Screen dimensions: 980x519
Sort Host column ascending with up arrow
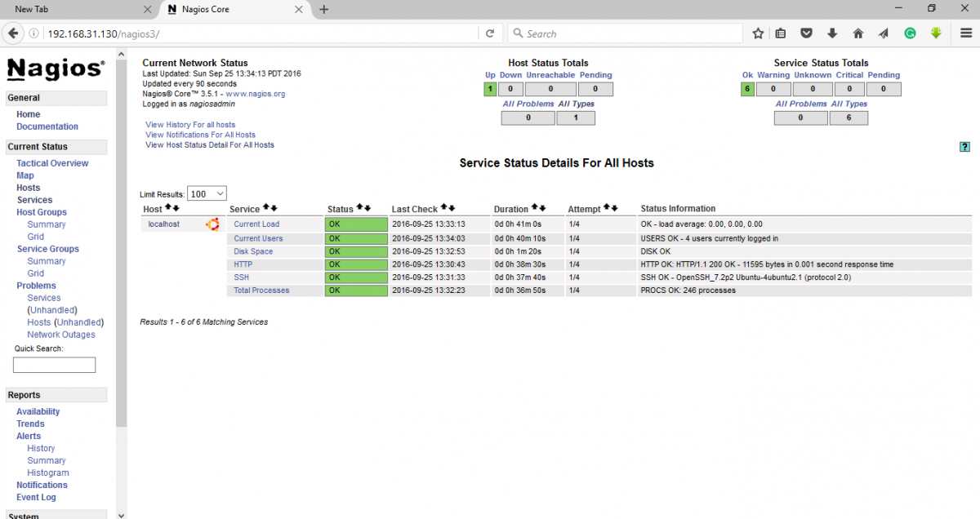pyautogui.click(x=168, y=208)
